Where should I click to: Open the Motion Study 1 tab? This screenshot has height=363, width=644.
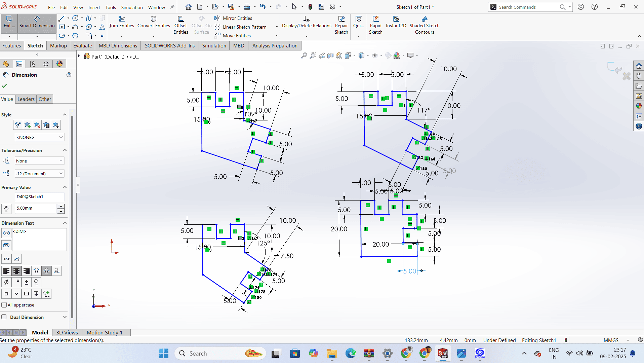(x=104, y=332)
